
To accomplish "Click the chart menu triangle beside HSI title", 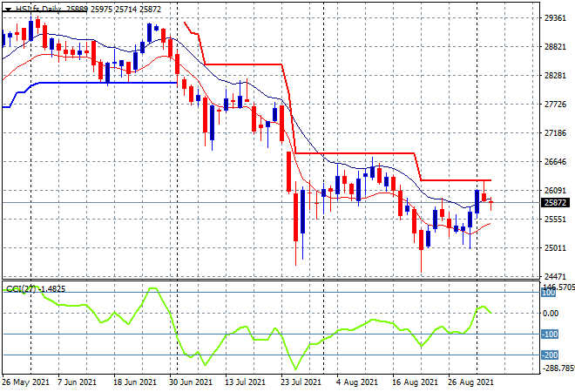I will tap(8, 10).
